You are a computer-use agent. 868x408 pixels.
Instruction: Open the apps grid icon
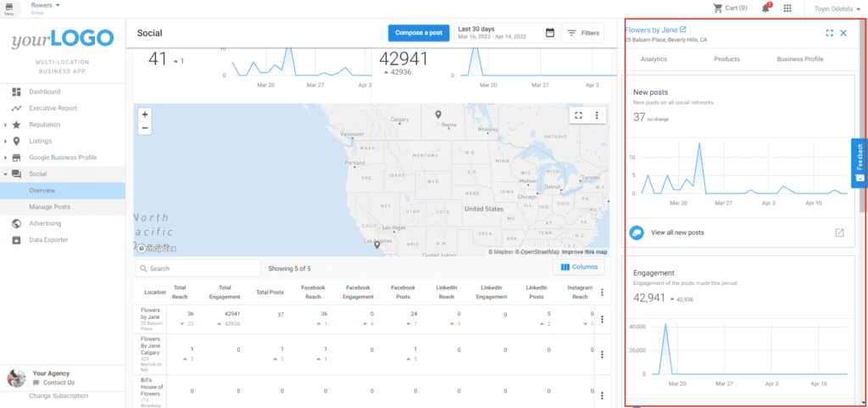(787, 8)
